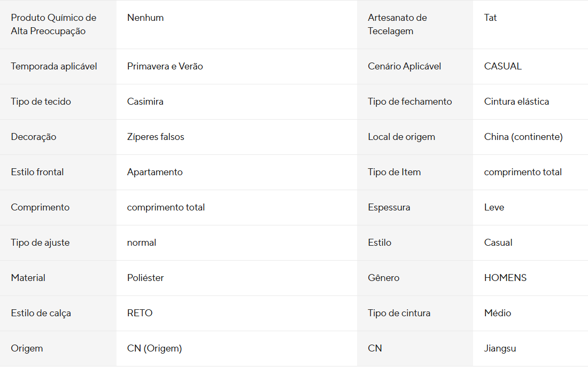The width and height of the screenshot is (588, 367).
Task: Select the 'Leve' thickness value
Action: pos(494,207)
